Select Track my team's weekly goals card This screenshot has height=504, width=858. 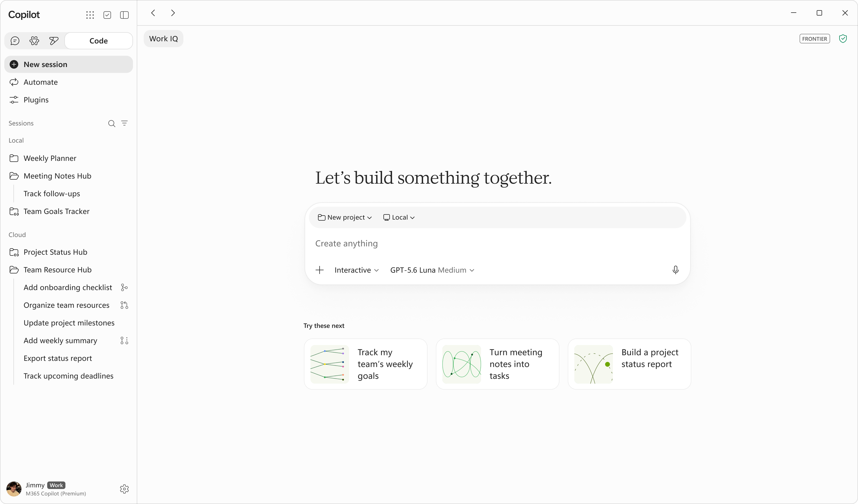click(x=366, y=364)
